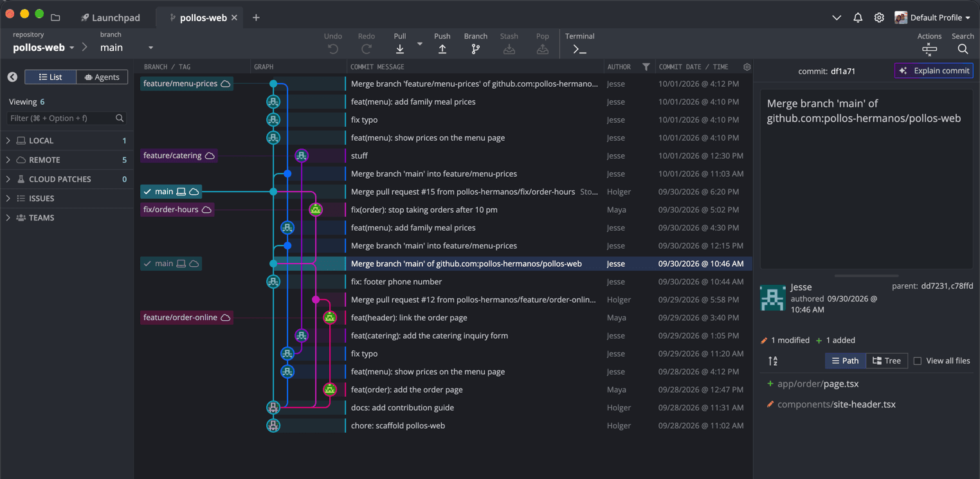Click the author column filter icon
980x479 pixels.
pyautogui.click(x=646, y=67)
